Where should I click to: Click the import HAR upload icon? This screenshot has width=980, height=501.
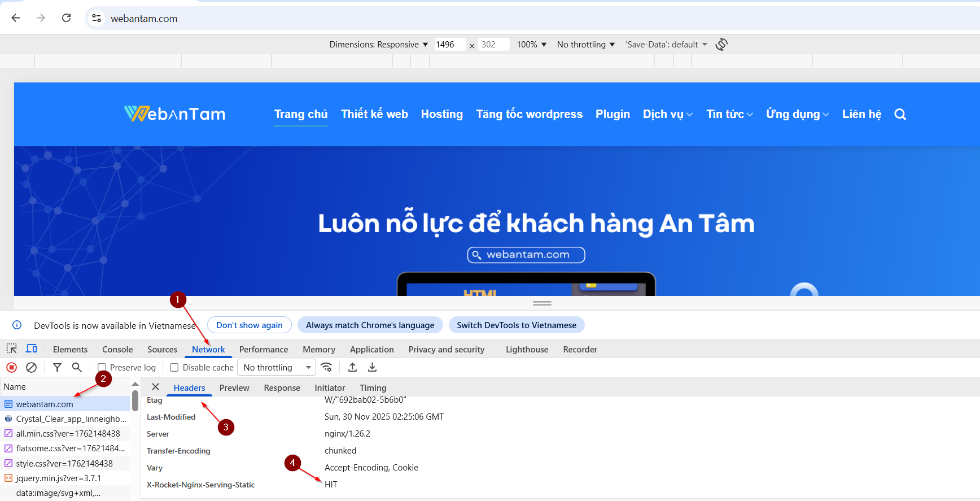(x=352, y=368)
